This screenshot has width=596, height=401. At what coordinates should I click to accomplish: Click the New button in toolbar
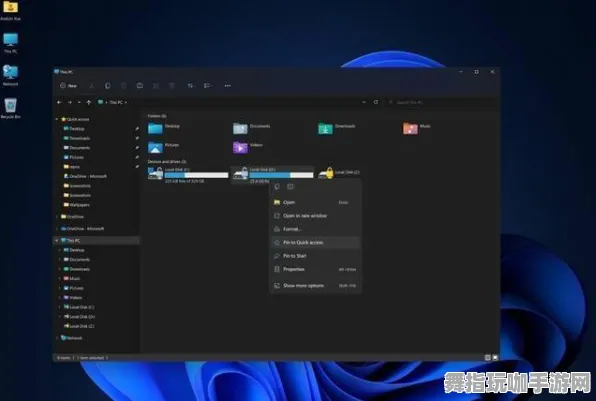point(69,86)
